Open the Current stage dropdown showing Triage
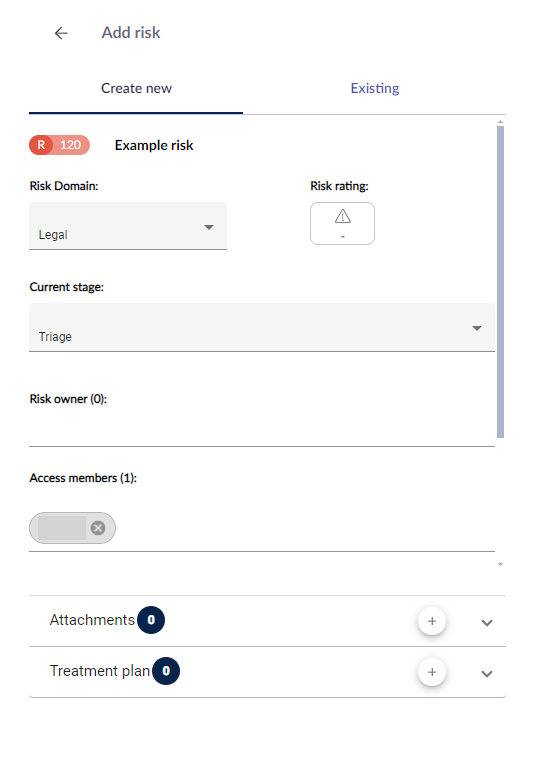Viewport: 535px width, 765px height. coord(262,327)
